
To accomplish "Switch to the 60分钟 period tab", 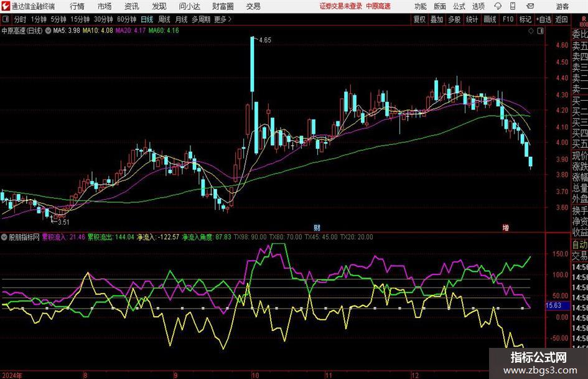I will click(x=127, y=19).
